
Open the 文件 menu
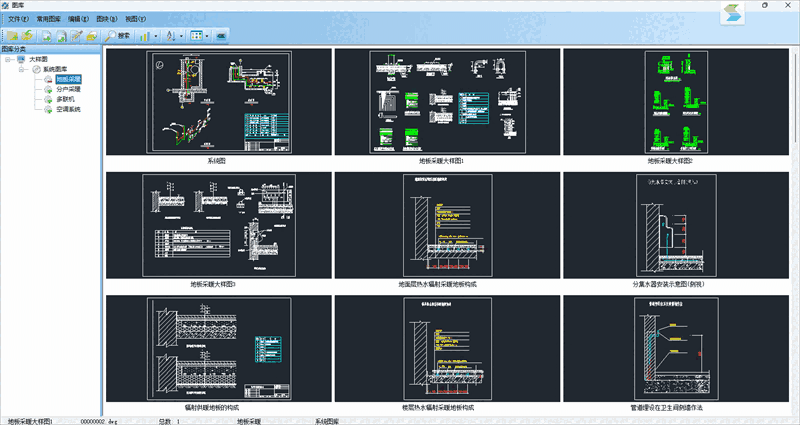coord(18,19)
